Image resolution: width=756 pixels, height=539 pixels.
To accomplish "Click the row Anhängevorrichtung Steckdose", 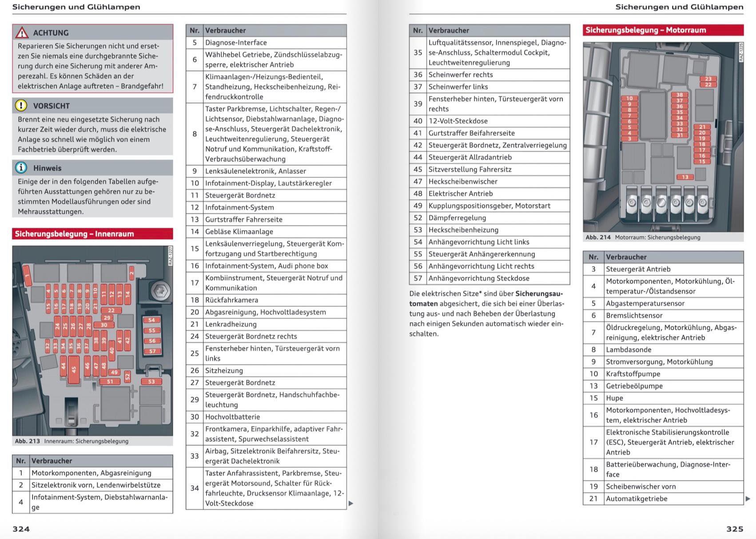I will point(489,278).
